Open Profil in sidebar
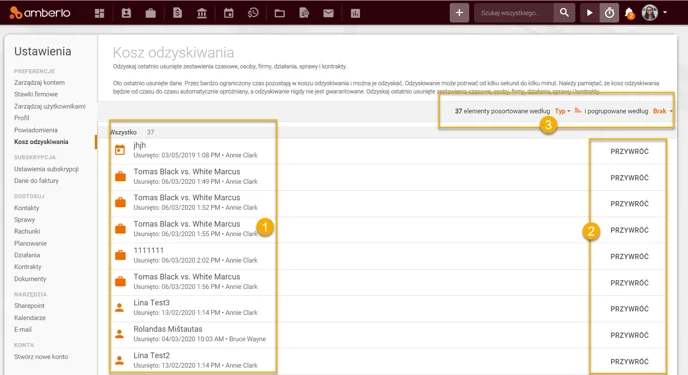 click(x=22, y=118)
